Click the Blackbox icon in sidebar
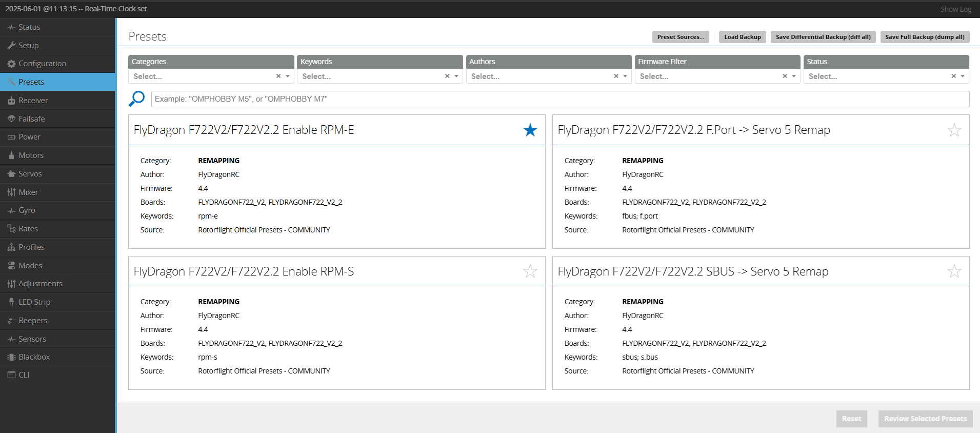 pyautogui.click(x=11, y=357)
